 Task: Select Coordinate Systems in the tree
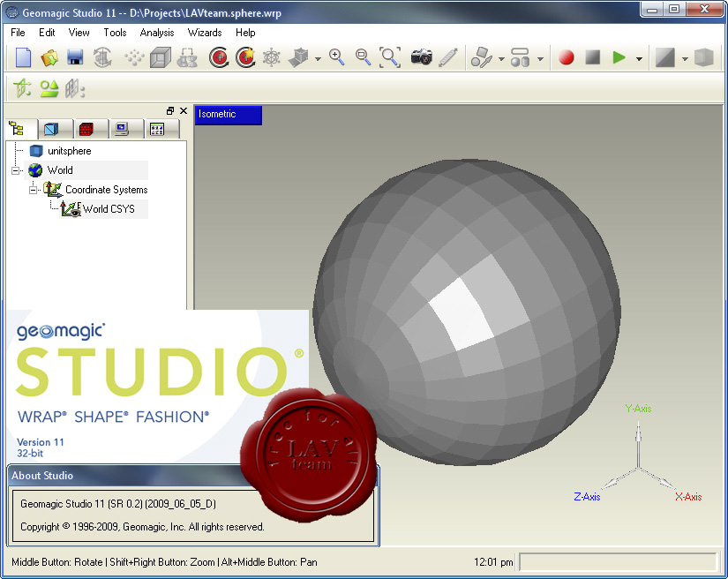pyautogui.click(x=106, y=190)
